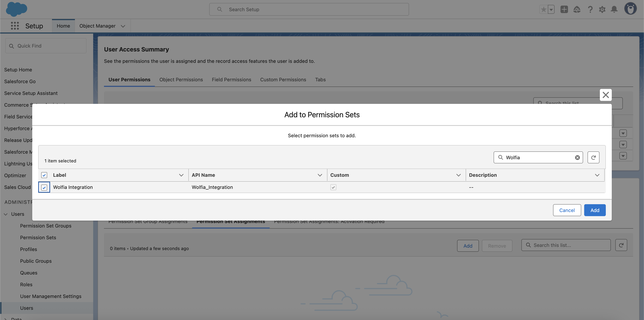Open the Setup gear icon
The width and height of the screenshot is (644, 320).
602,9
